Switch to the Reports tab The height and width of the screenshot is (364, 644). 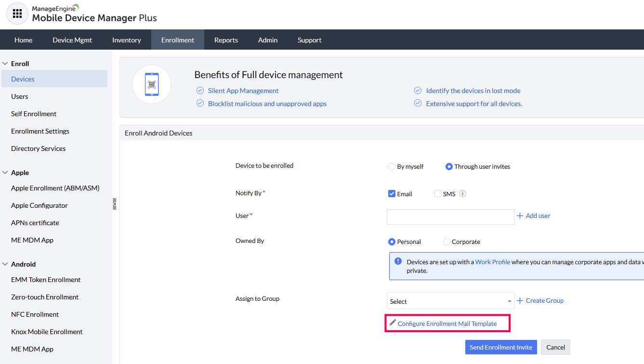[x=226, y=40]
